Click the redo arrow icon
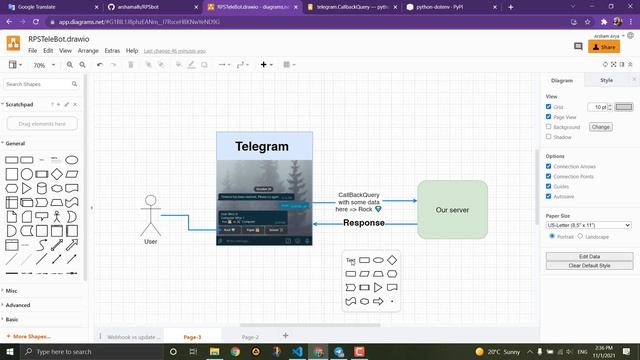This screenshot has height=360, width=640. [113, 64]
